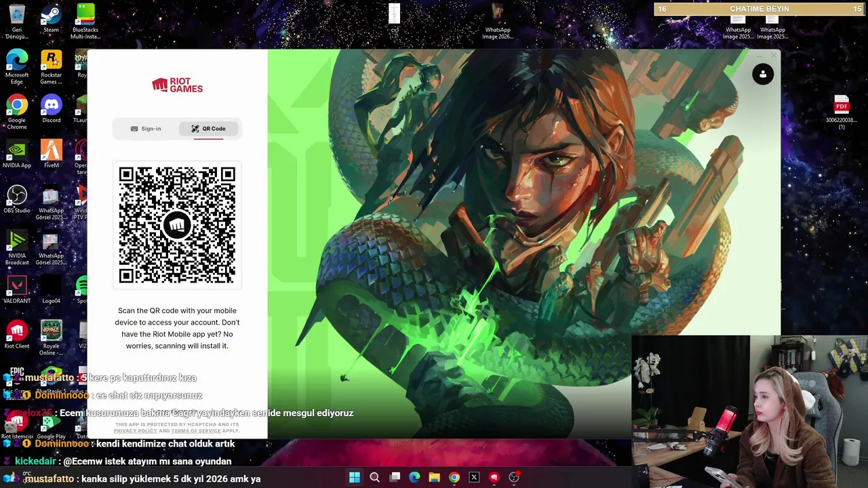
Task: Switch to the Sign-in tab
Action: 146,129
